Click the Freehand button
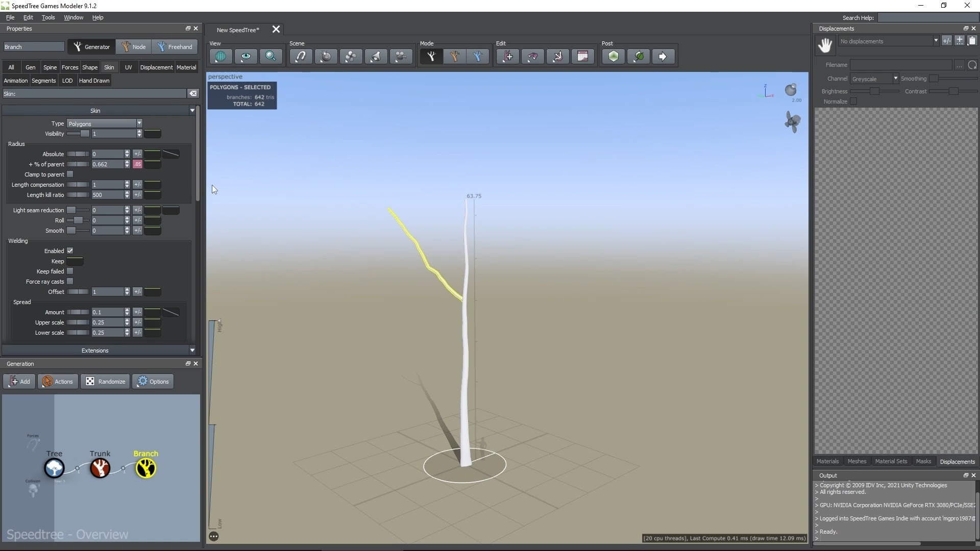The height and width of the screenshot is (551, 980). pyautogui.click(x=175, y=47)
